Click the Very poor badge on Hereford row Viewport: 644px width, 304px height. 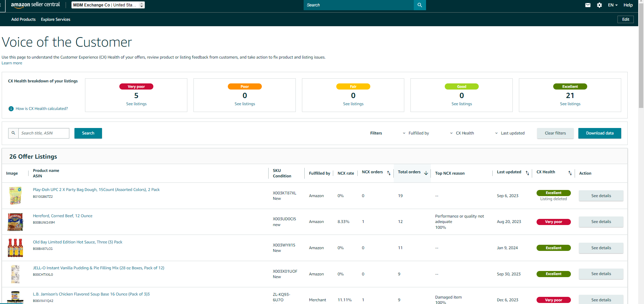coord(554,222)
